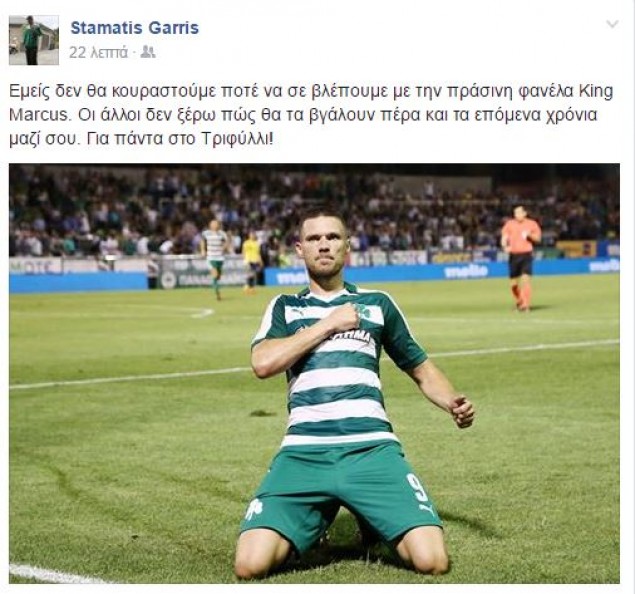Click the referee in the orange shirt

[520, 258]
